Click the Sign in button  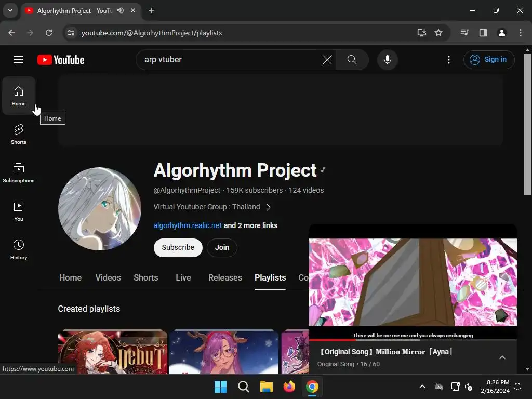488,60
